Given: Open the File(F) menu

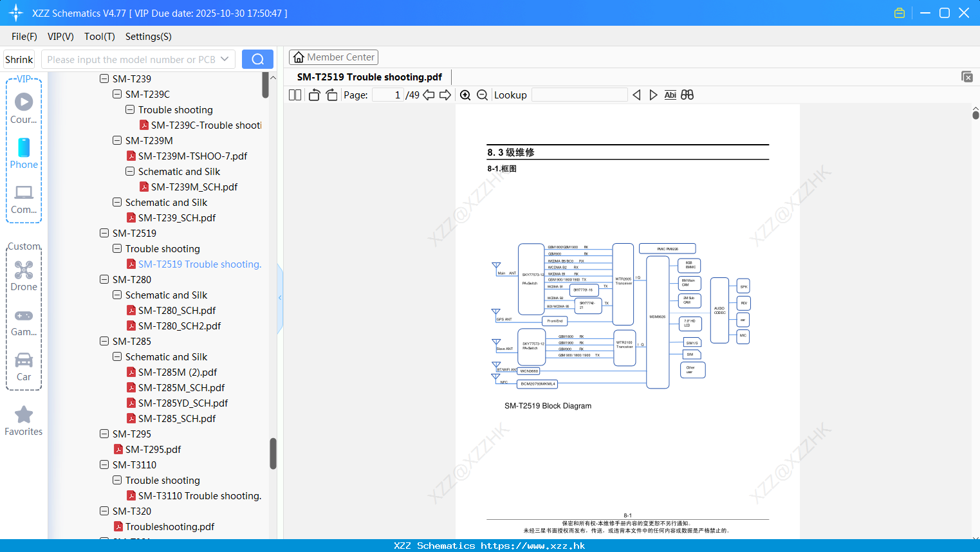Looking at the screenshot, I should tap(24, 37).
